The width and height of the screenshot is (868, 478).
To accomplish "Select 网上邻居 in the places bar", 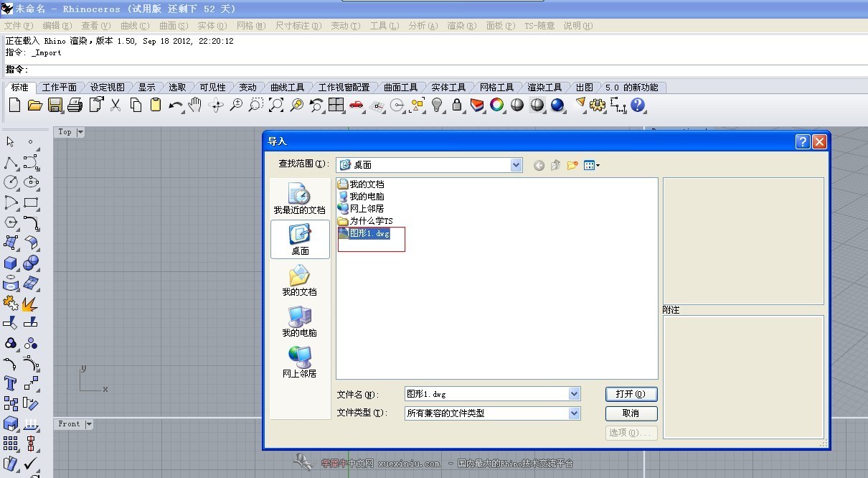I will [300, 362].
